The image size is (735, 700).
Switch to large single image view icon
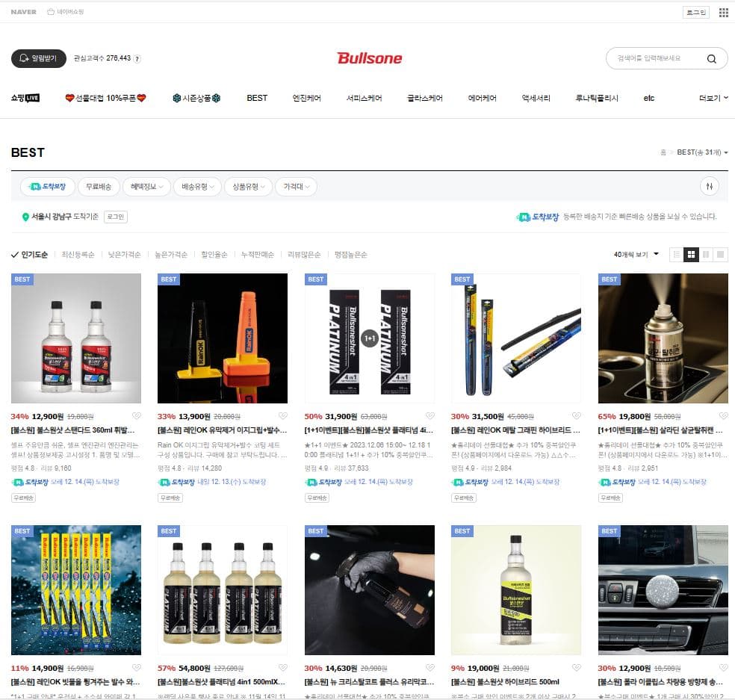[721, 255]
